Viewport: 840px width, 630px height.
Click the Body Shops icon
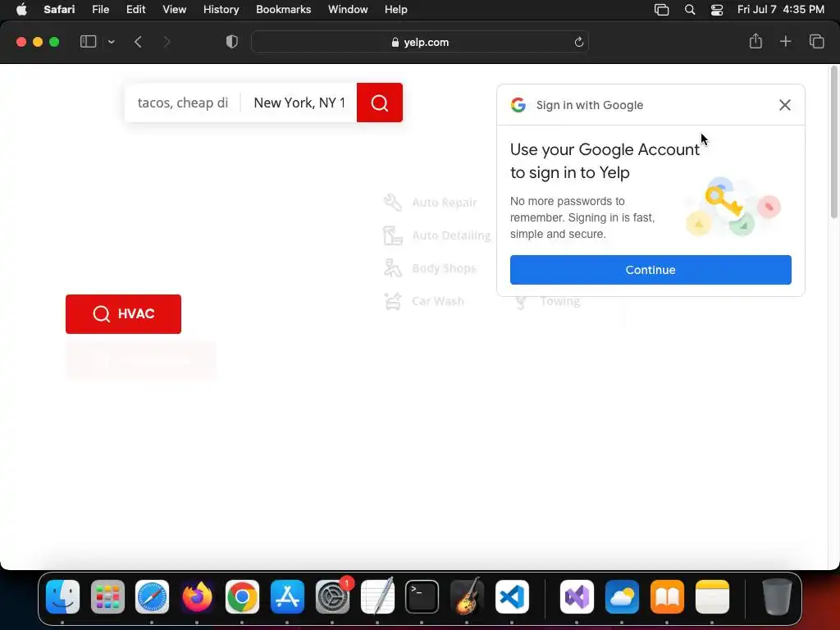pos(393,268)
